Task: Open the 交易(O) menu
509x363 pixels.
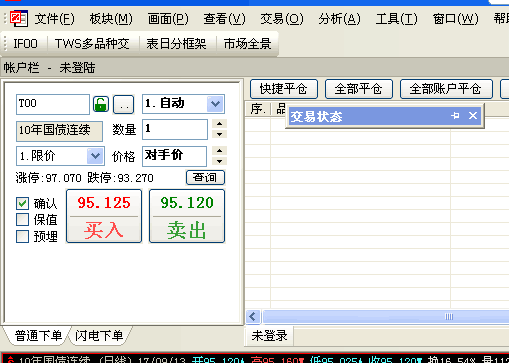Action: [x=282, y=19]
